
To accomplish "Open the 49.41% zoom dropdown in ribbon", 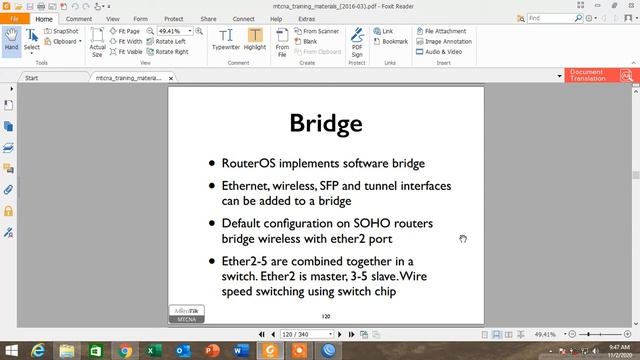I will click(190, 31).
